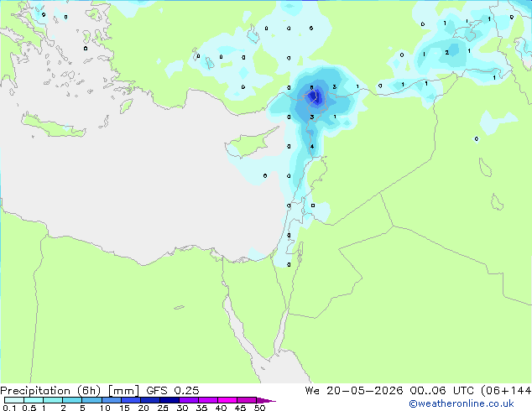
Task: Click the 40–45 mm magenta legend box
Action: [227, 400]
